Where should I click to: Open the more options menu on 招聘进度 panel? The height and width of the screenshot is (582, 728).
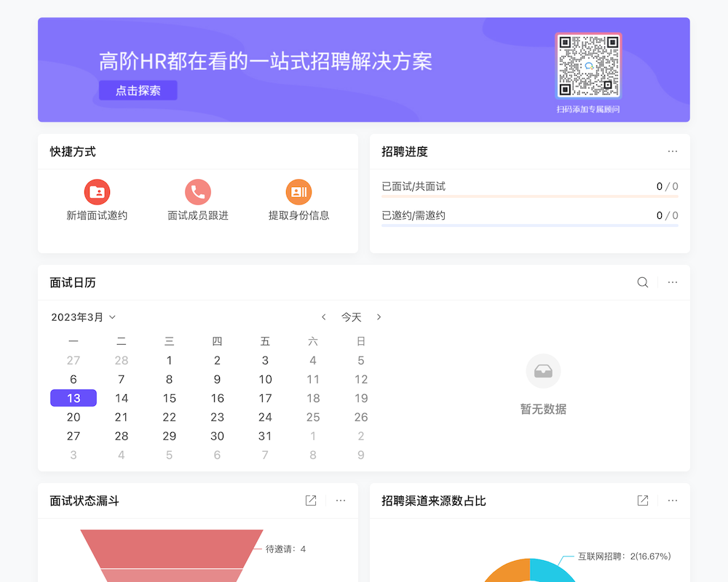[x=673, y=151]
